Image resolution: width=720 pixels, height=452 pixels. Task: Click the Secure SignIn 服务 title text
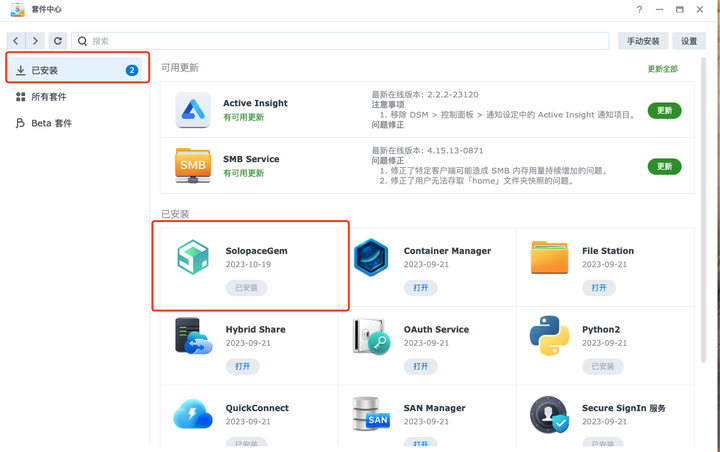click(624, 408)
